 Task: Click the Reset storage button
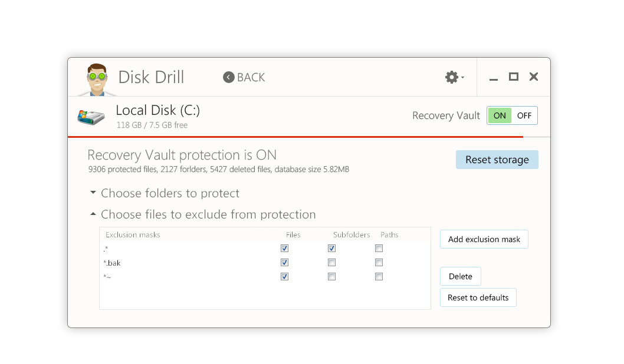pos(497,160)
